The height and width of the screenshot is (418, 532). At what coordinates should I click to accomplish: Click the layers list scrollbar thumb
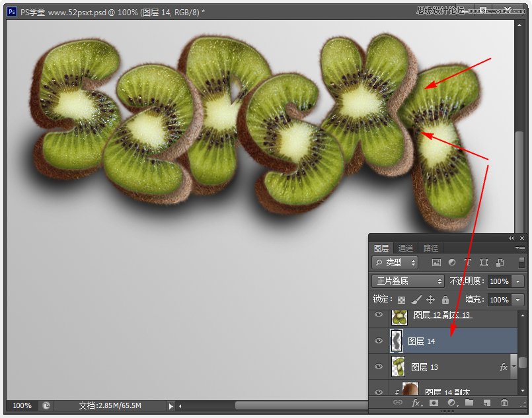[x=523, y=363]
